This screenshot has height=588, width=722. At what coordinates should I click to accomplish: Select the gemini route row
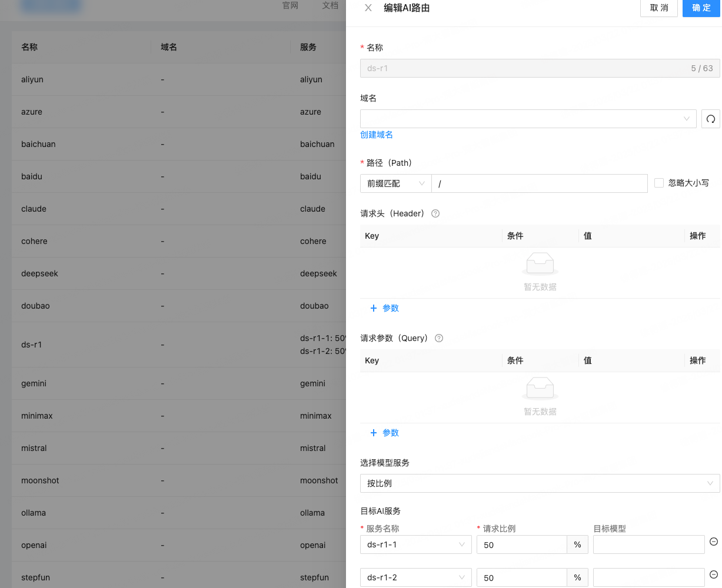tap(179, 383)
